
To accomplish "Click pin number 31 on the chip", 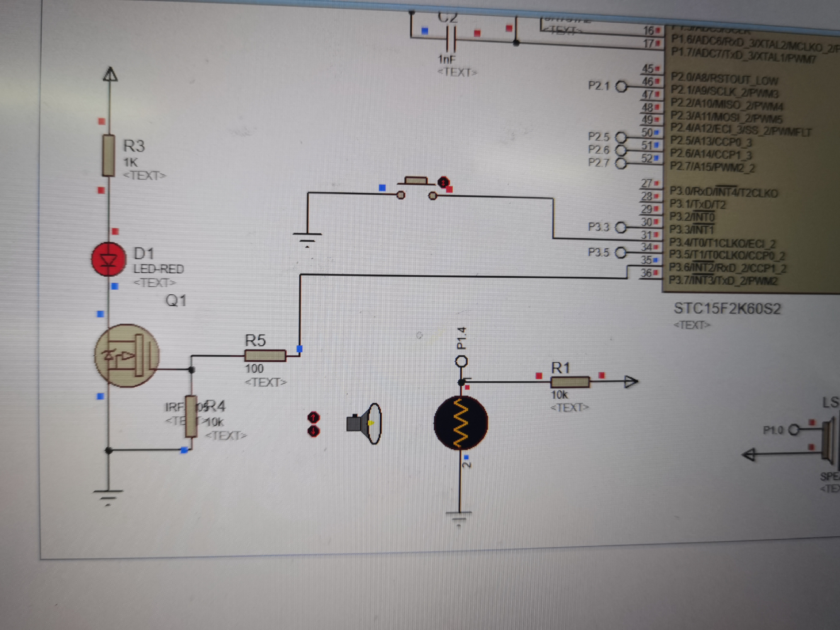I will tap(647, 235).
